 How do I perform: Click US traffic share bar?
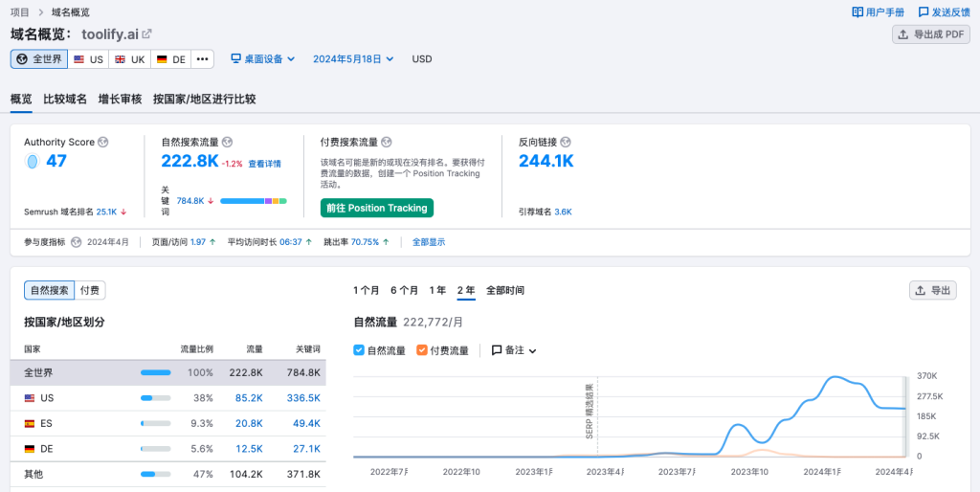tap(156, 397)
